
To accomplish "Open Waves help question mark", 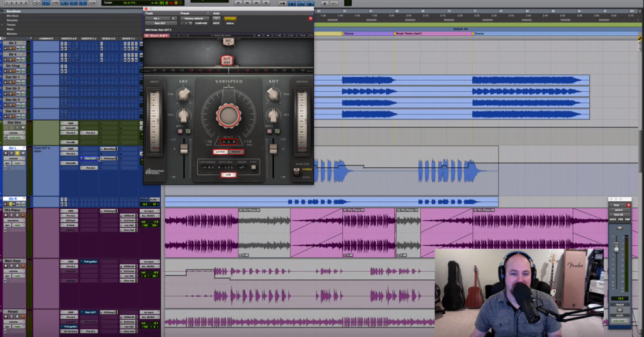I will click(x=311, y=36).
